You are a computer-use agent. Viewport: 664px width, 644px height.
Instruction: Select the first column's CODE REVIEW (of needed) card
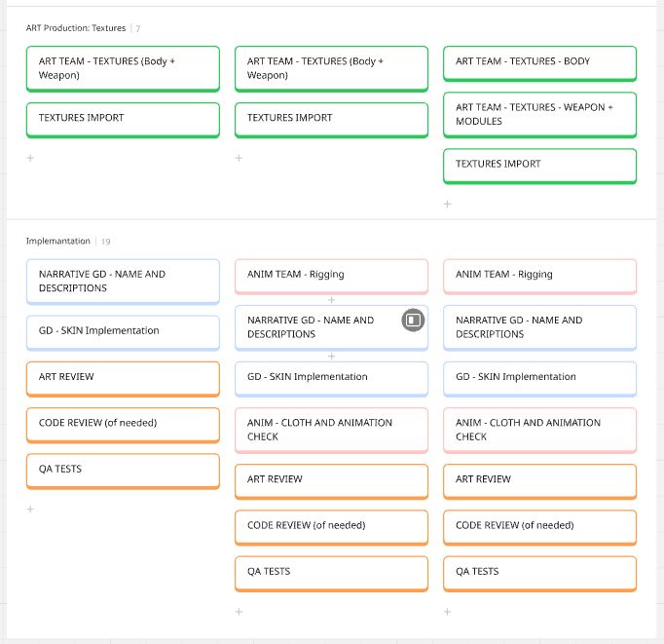point(123,424)
